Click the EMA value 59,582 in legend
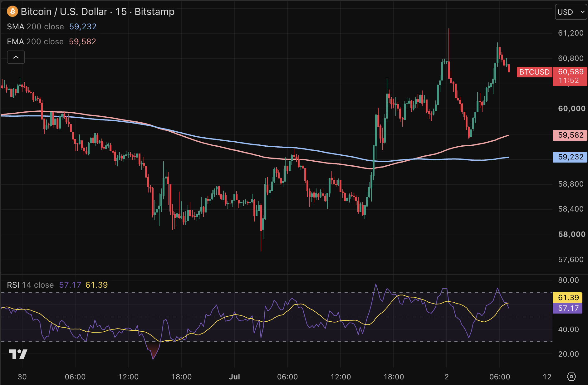This screenshot has height=385, width=588. coord(82,41)
